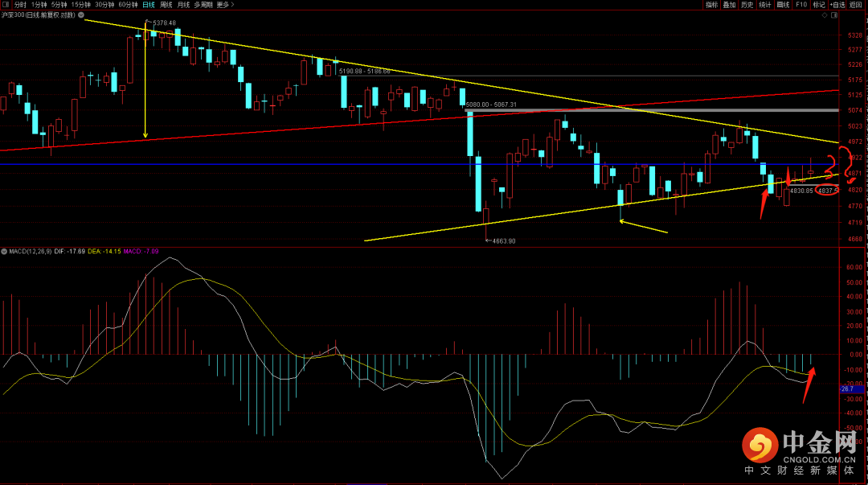
Task: Click the 5378.48 high price label
Action: pos(164,23)
